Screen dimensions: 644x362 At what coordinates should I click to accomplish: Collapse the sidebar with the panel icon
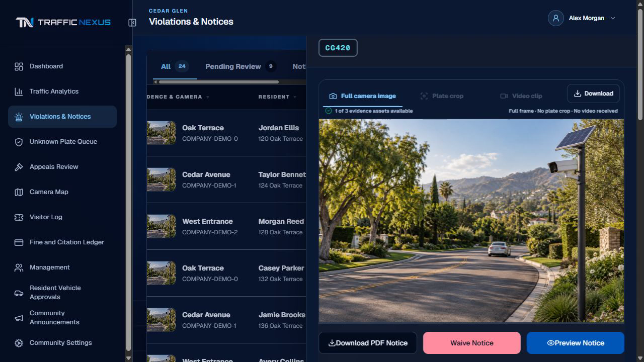coord(132,23)
